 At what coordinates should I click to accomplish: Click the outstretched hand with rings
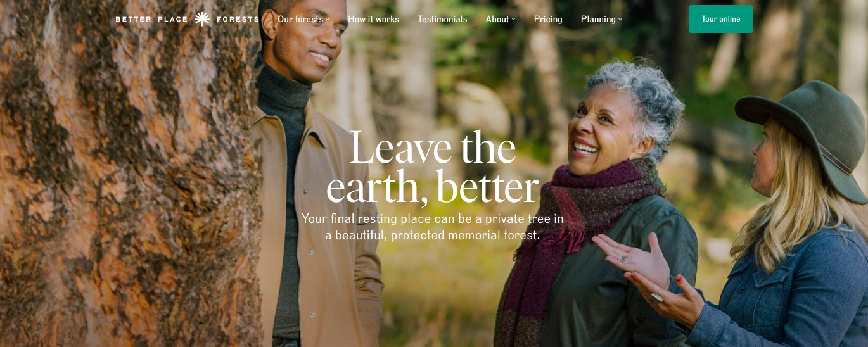(634, 258)
